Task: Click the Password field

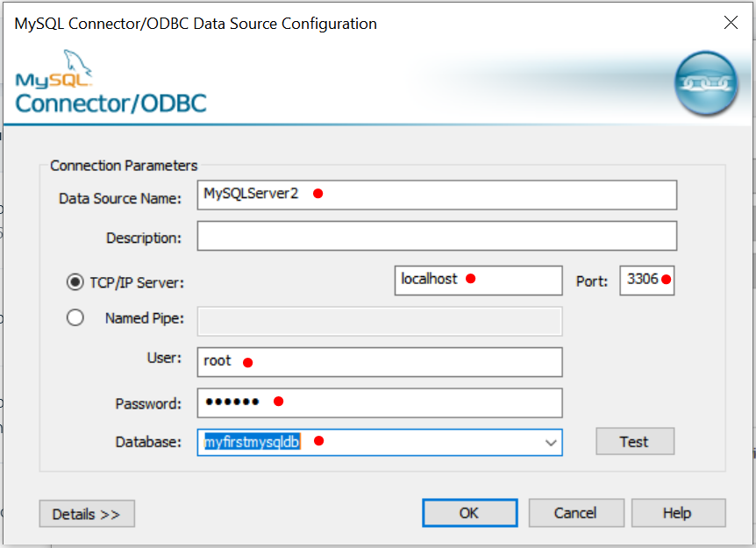Action: coord(380,403)
